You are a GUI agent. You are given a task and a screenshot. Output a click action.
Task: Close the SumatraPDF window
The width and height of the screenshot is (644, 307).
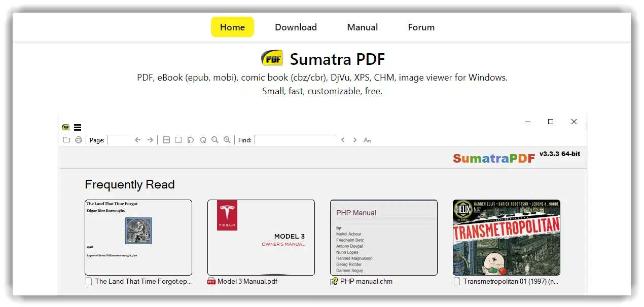(574, 122)
